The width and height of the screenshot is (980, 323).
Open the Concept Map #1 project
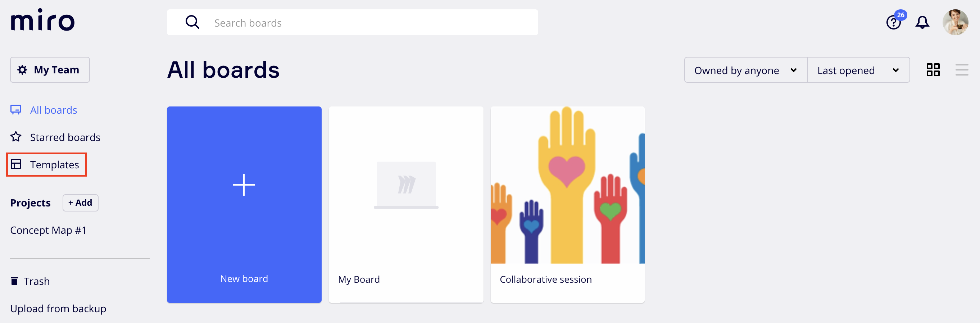click(48, 230)
